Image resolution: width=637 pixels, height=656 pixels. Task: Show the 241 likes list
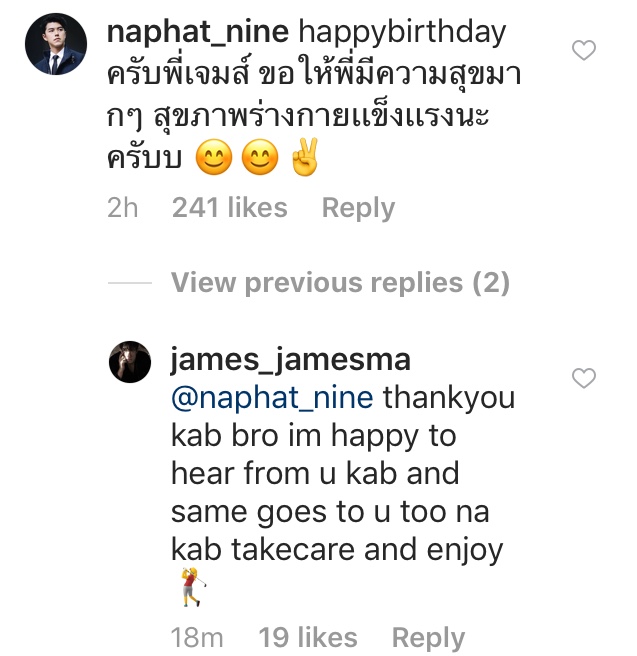tap(229, 208)
